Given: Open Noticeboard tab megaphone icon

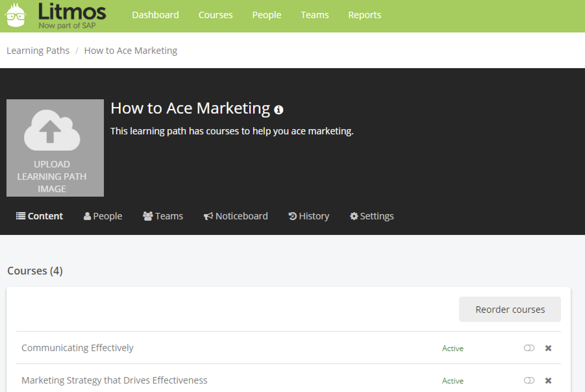Looking at the screenshot, I should (208, 216).
